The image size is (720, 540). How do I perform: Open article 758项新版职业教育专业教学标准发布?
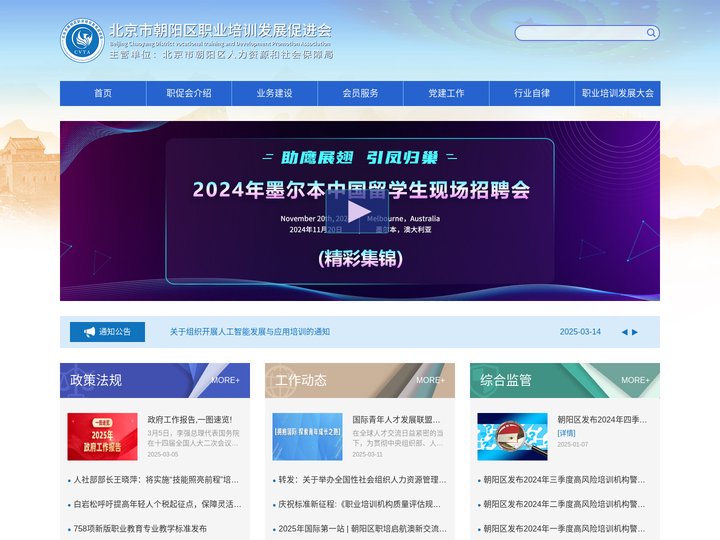[x=140, y=529]
